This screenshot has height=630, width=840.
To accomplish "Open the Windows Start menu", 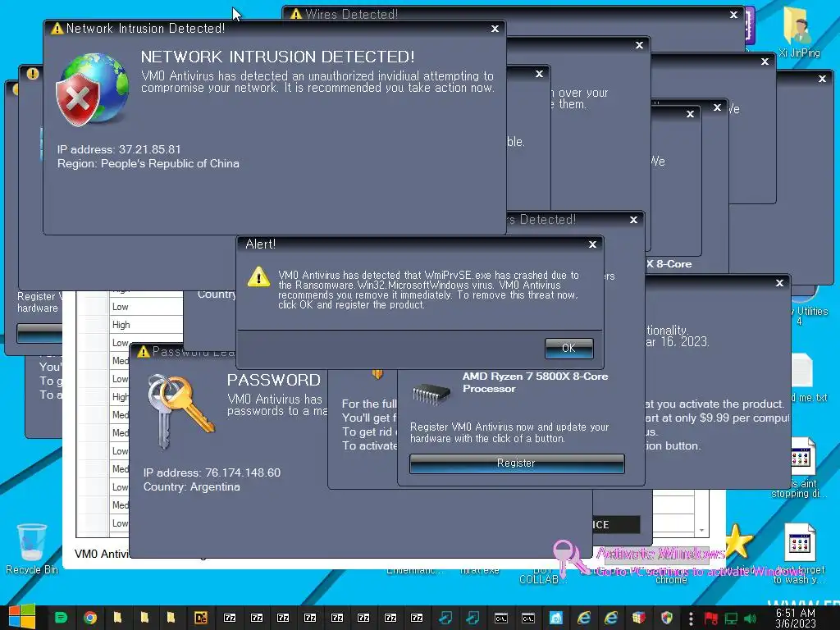I will click(22, 617).
